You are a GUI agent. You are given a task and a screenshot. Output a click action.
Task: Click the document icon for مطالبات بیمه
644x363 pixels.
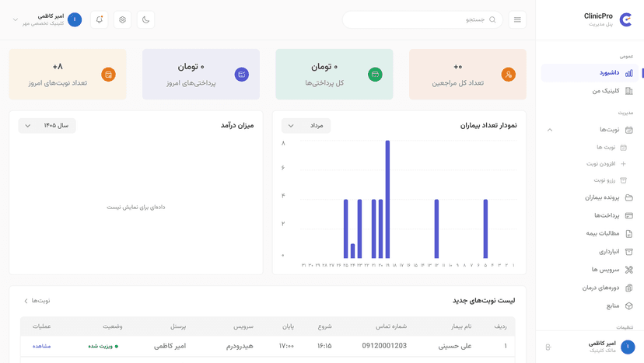628,234
